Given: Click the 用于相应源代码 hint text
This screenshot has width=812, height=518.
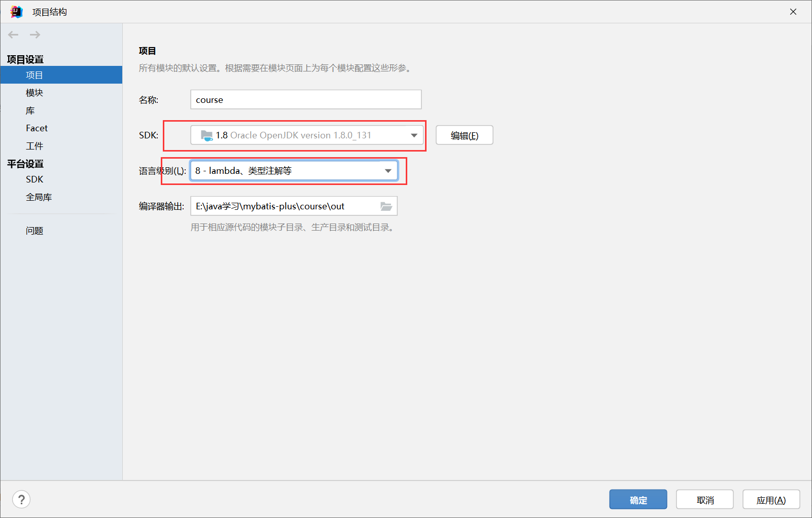Looking at the screenshot, I should pyautogui.click(x=294, y=227).
